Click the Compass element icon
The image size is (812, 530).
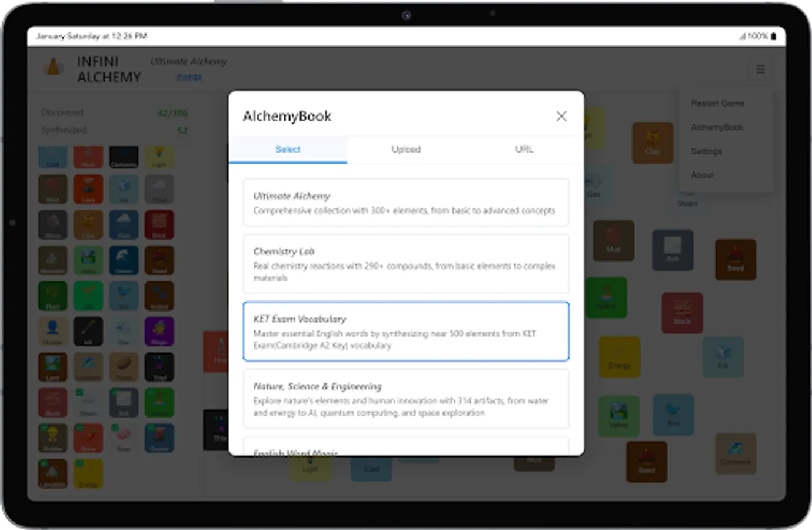point(88,367)
